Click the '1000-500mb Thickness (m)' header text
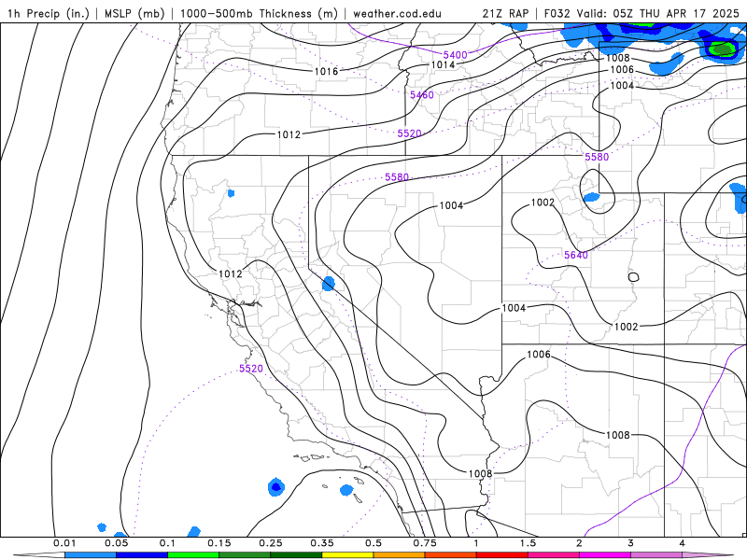Screen dimensions: 747x560 (x=259, y=13)
